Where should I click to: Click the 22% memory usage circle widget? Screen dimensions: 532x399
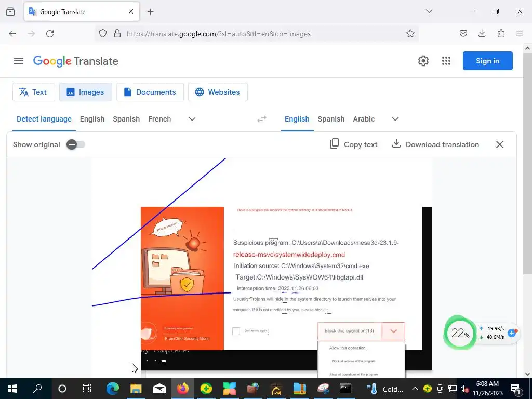coord(460,333)
